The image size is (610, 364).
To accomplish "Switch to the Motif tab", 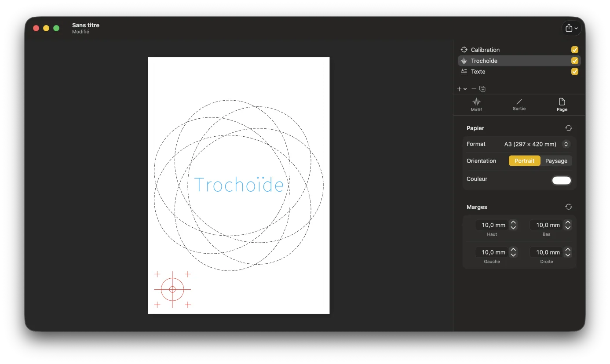I will click(476, 105).
